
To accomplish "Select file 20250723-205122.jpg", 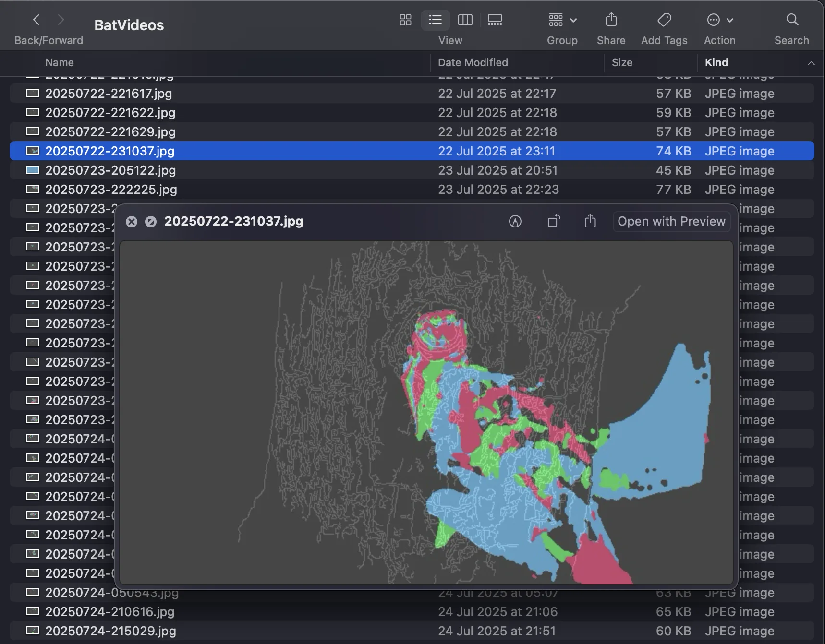I will 412,170.
